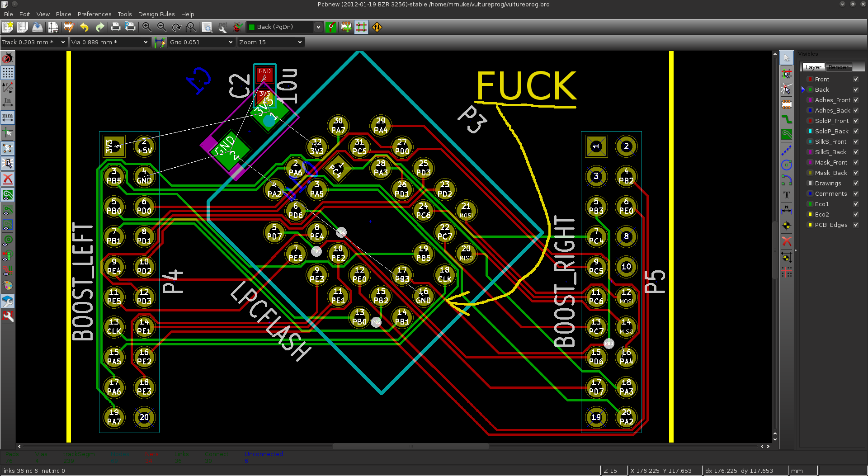Toggle the Drawings layer checkbox
Viewport: 868px width, 476px height.
pyautogui.click(x=856, y=183)
